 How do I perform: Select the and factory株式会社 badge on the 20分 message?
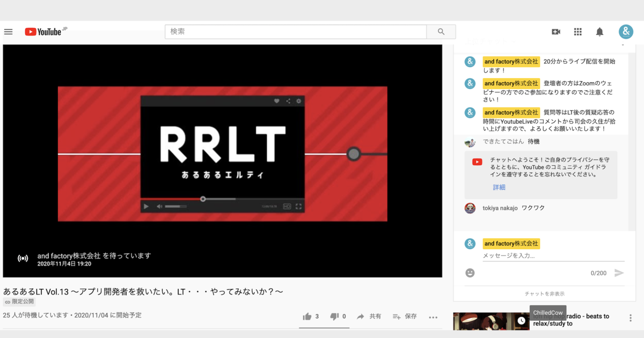[x=511, y=62]
